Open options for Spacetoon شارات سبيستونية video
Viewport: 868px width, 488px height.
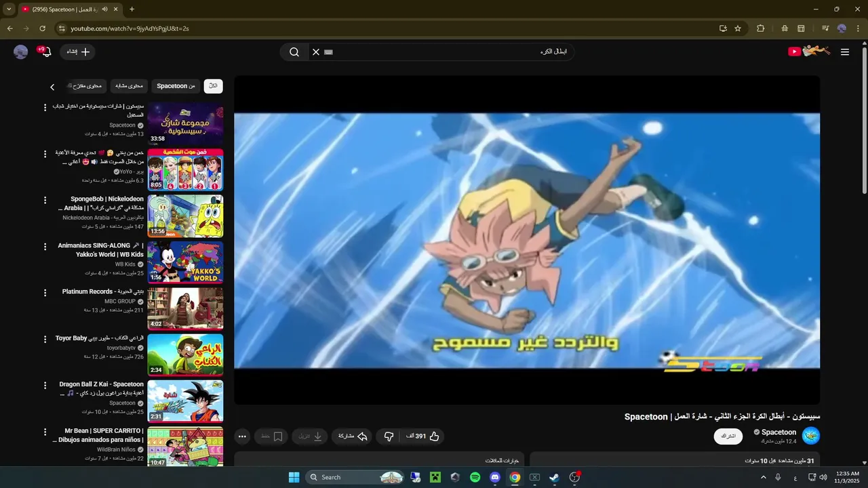click(x=45, y=107)
